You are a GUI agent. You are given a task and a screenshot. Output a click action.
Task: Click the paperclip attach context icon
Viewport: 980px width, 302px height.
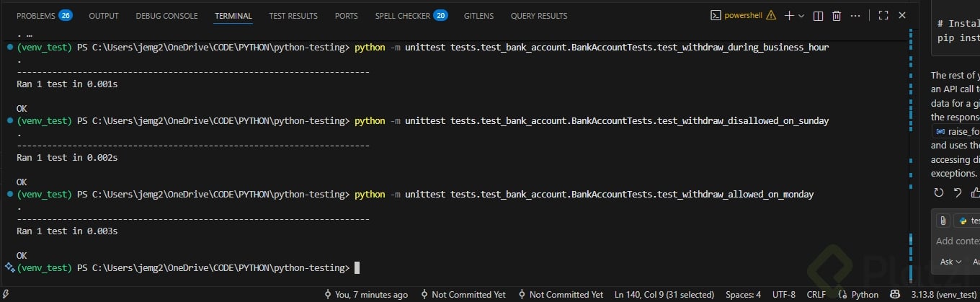(943, 221)
